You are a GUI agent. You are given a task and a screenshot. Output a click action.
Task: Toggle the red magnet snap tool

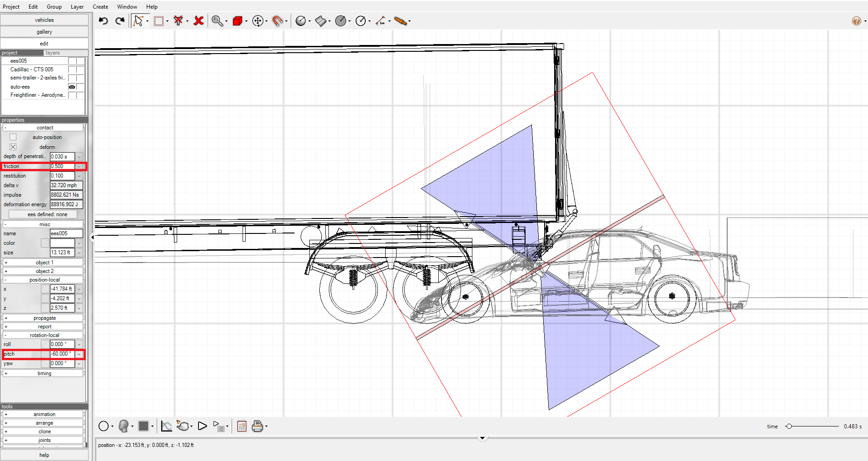(x=278, y=21)
